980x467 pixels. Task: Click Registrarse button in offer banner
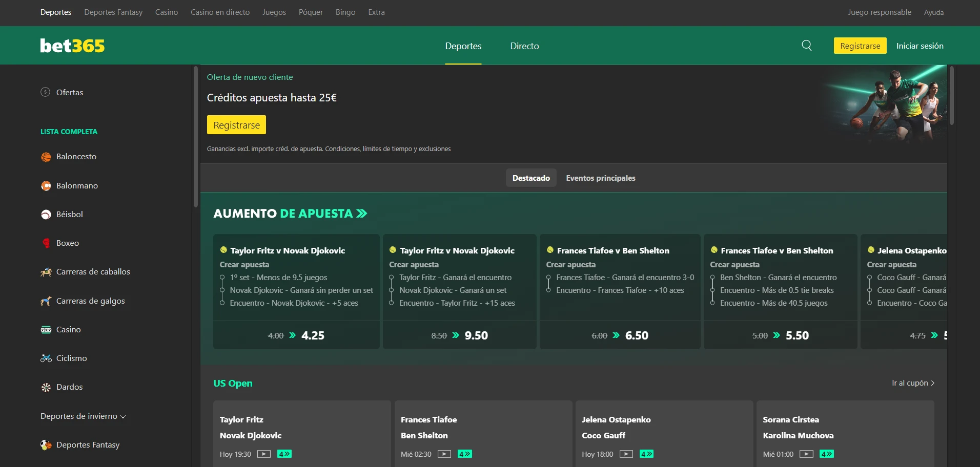tap(236, 125)
